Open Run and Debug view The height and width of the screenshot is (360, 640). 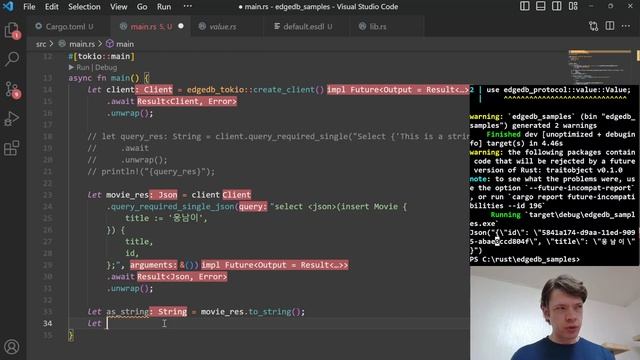coord(11,119)
